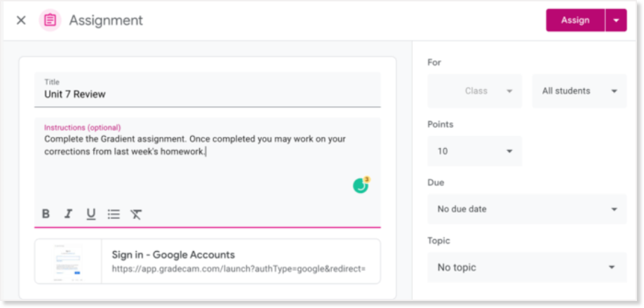
Task: Toggle italic formatting in instructions
Action: click(68, 214)
